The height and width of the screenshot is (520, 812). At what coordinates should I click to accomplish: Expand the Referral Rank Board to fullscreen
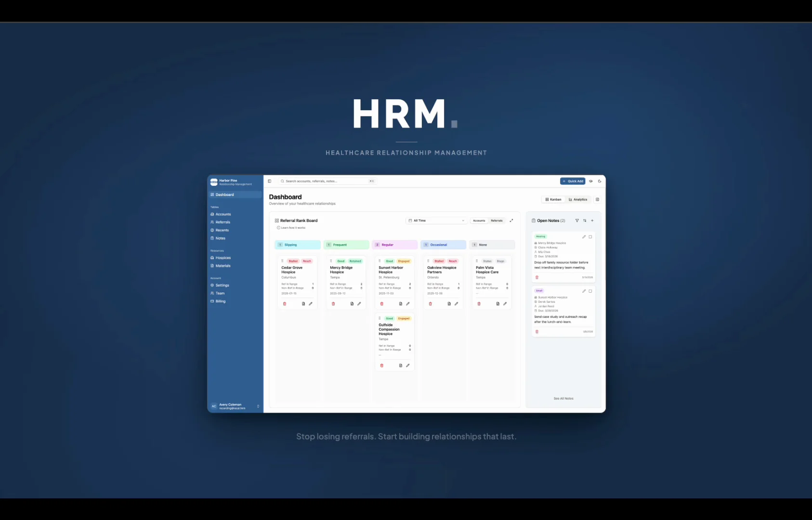click(x=511, y=221)
